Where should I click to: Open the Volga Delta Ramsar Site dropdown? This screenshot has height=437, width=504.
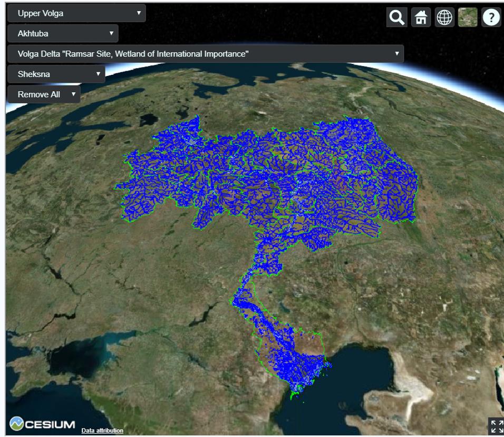tap(206, 54)
